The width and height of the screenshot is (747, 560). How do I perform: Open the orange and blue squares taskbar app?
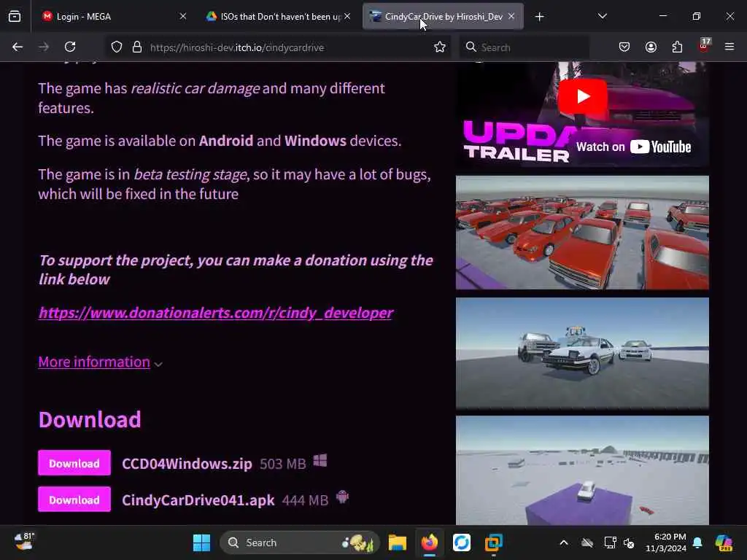494,542
